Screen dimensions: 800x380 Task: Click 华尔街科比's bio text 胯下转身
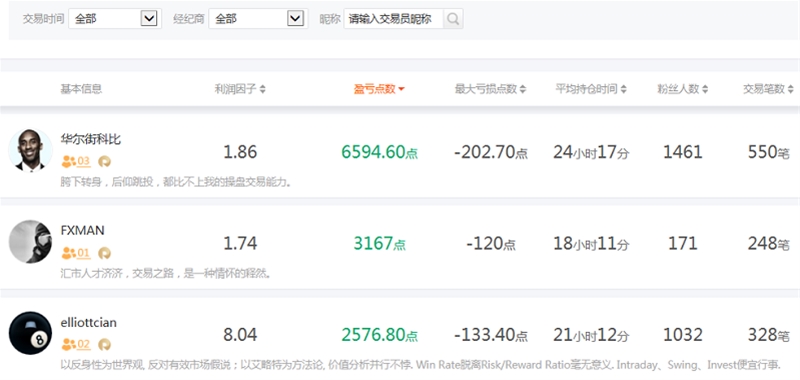click(176, 182)
